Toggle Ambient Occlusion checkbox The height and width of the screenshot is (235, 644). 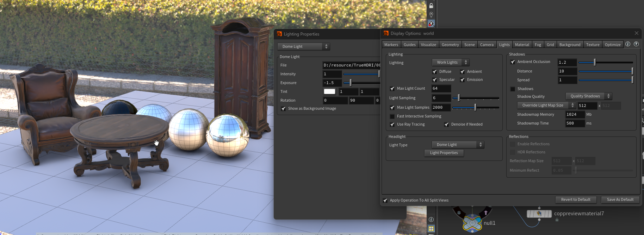click(x=513, y=62)
